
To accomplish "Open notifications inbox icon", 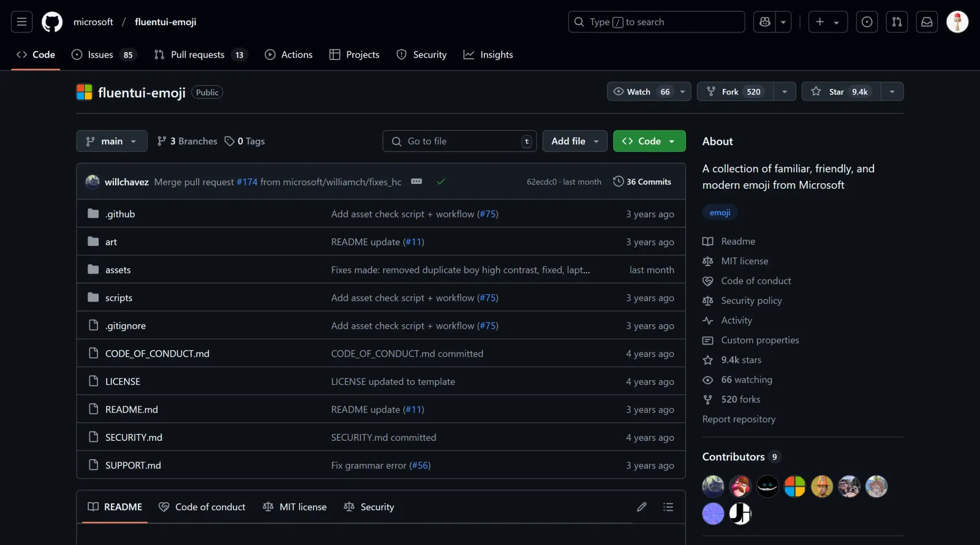I will (x=927, y=22).
